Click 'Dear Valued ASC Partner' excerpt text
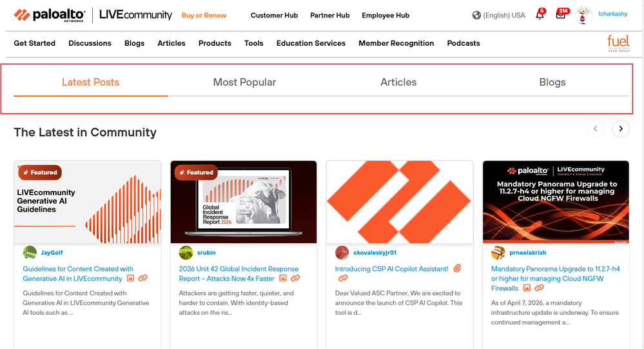The image size is (644, 349). pos(398,303)
